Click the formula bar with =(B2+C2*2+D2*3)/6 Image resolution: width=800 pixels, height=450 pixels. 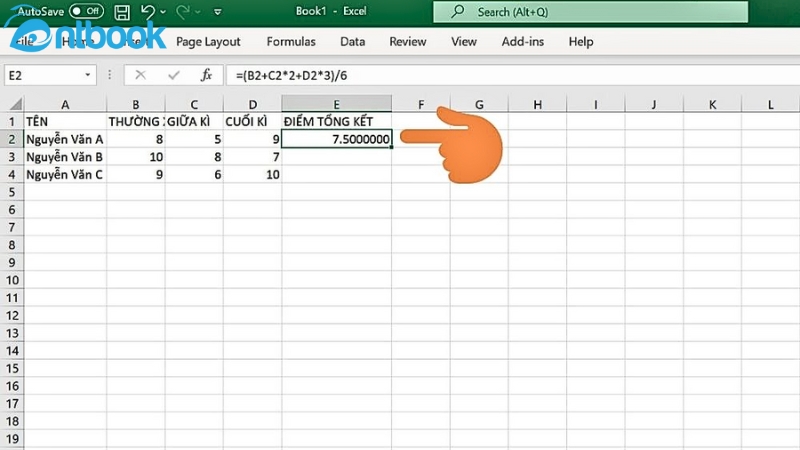point(512,76)
